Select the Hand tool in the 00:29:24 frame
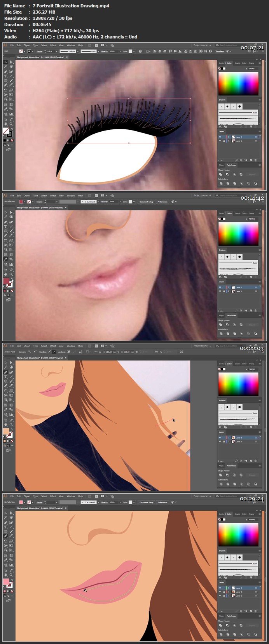Image resolution: width=269 pixels, height=644 pixels. [6, 575]
